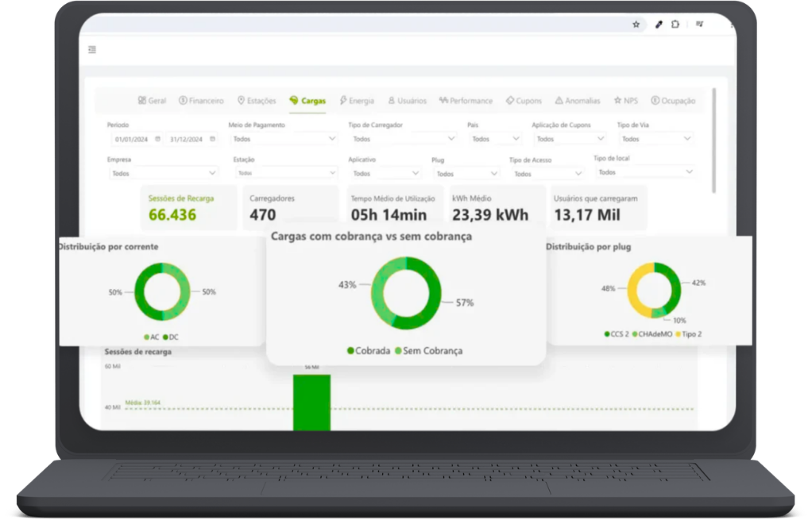Open calendar picker for start date 01/01/2024
The width and height of the screenshot is (812, 520).
coord(158,139)
